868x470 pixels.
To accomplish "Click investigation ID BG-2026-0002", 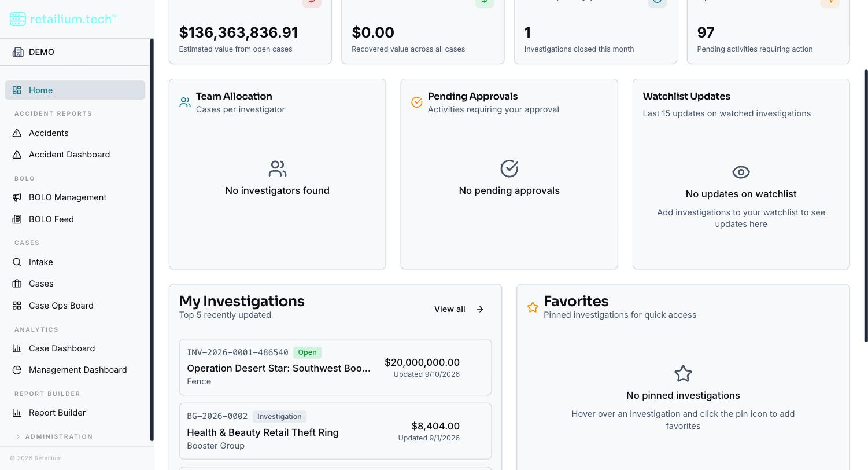I will pos(217,416).
